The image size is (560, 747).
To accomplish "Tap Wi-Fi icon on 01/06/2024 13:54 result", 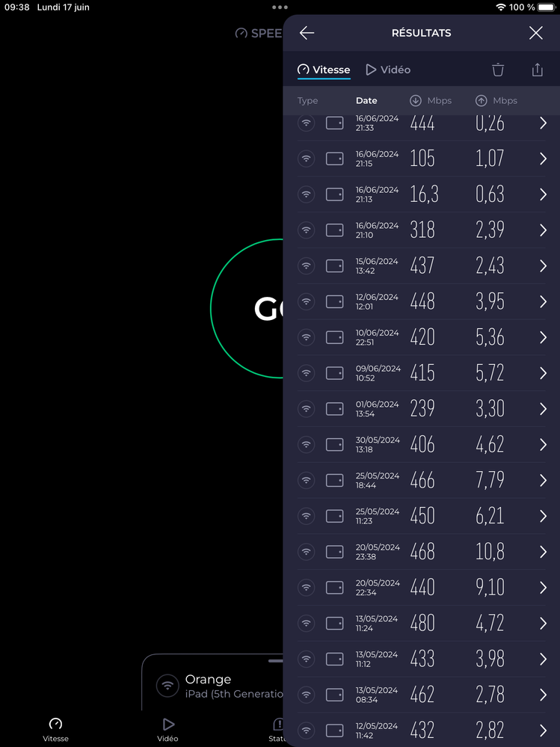I will pyautogui.click(x=306, y=409).
